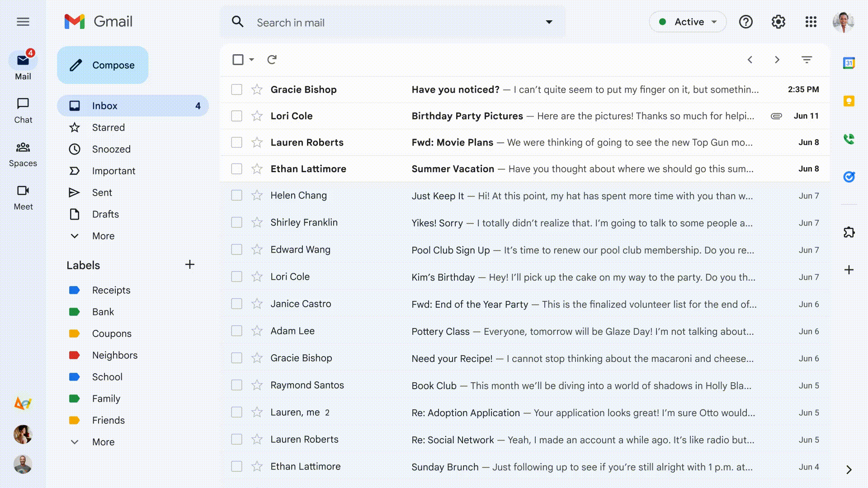Switch to the Chat tab

tap(23, 110)
